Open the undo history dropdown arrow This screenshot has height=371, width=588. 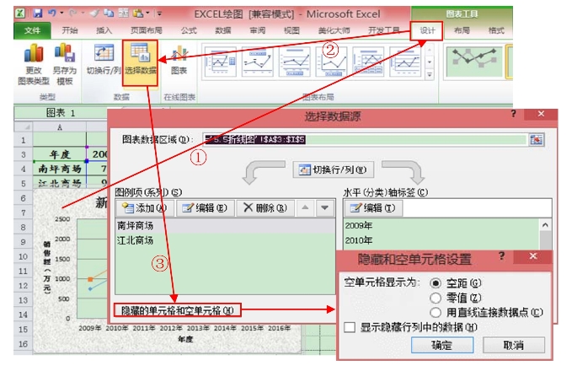61,13
